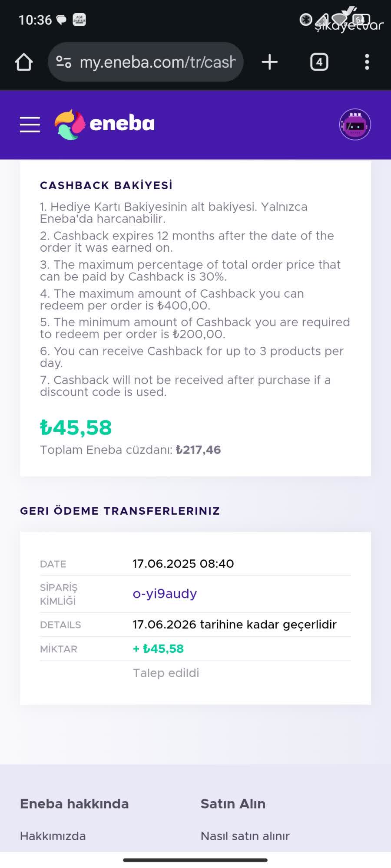
Task: Show the open tabs switcher
Action: click(x=319, y=62)
